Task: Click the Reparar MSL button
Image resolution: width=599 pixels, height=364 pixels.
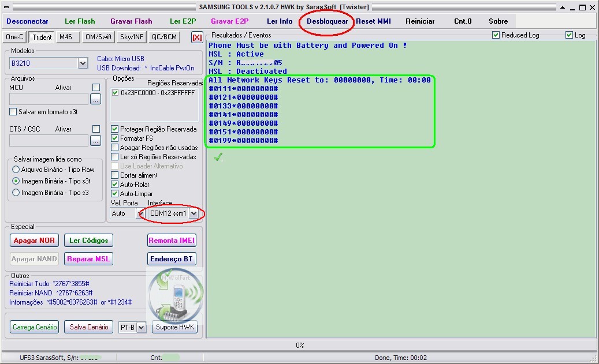Action: tap(88, 258)
